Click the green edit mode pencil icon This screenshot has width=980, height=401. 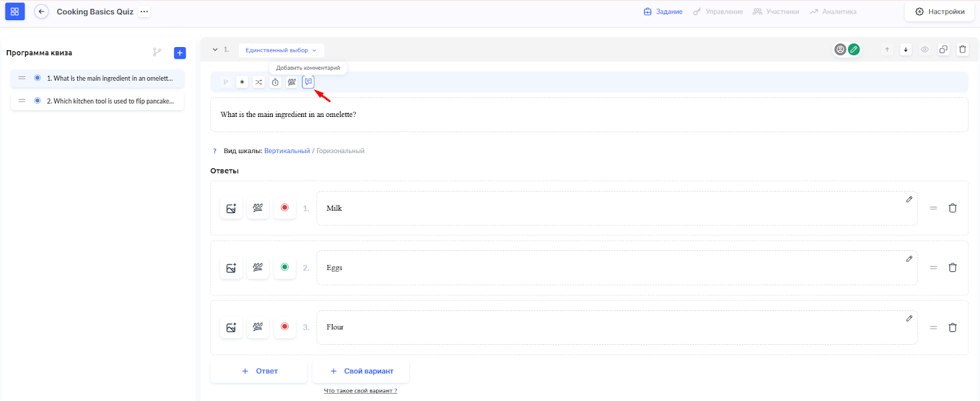click(854, 50)
